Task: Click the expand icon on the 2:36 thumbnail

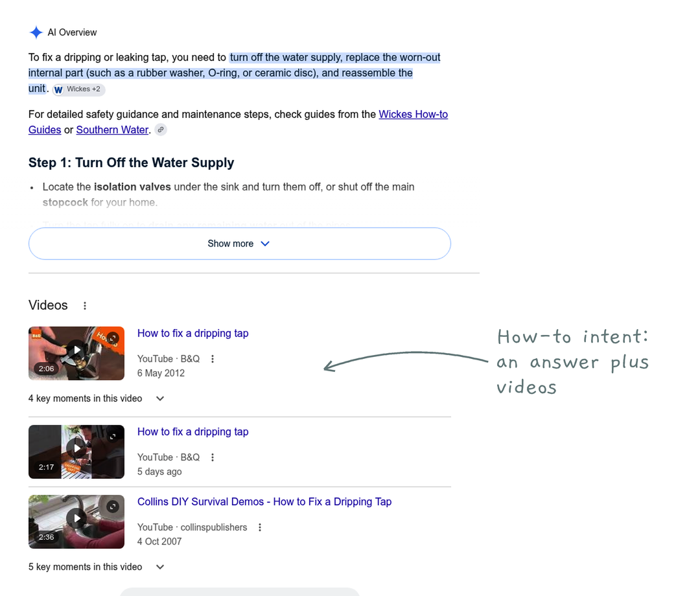Action: tap(113, 507)
